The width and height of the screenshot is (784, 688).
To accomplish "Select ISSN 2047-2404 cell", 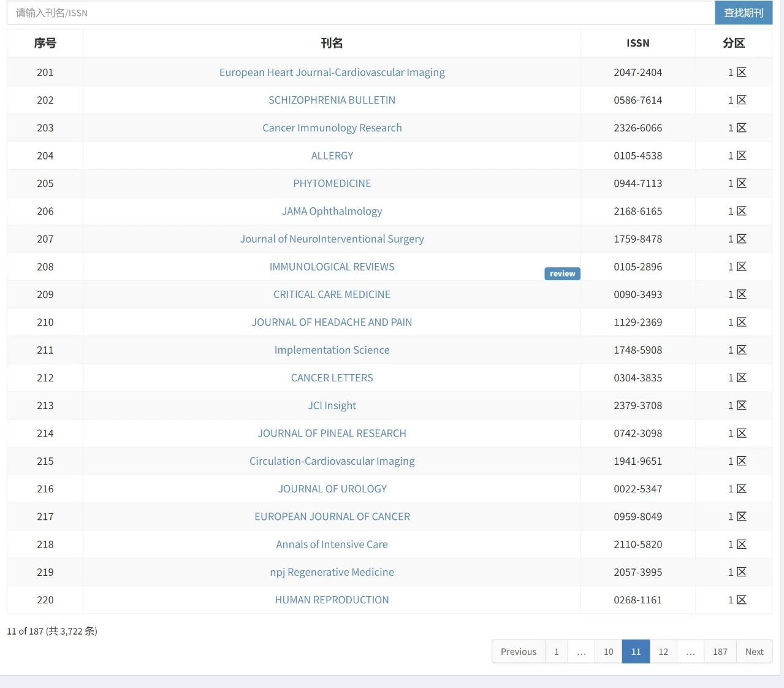I will (638, 72).
